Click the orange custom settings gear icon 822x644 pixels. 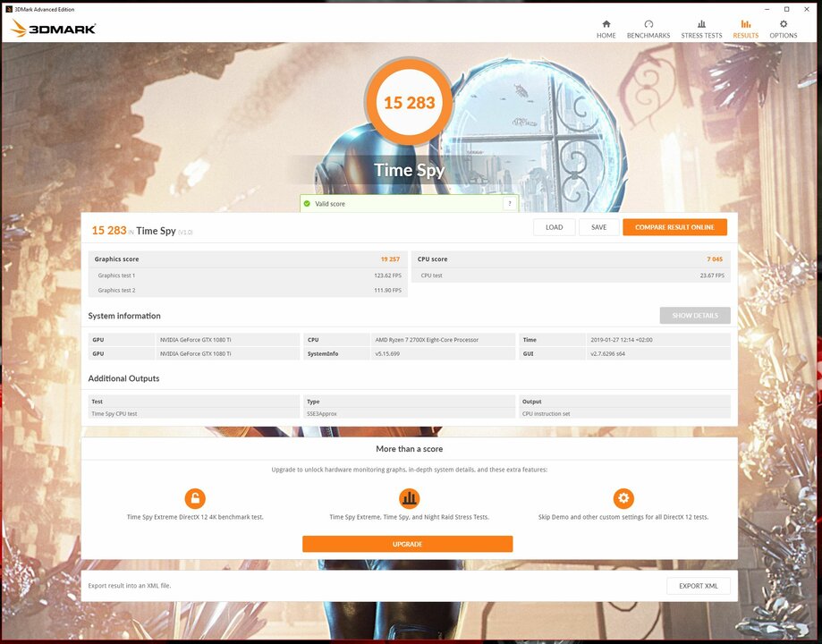(x=623, y=498)
